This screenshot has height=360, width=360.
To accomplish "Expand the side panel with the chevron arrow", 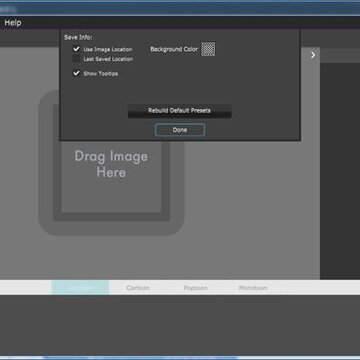I will (x=313, y=55).
